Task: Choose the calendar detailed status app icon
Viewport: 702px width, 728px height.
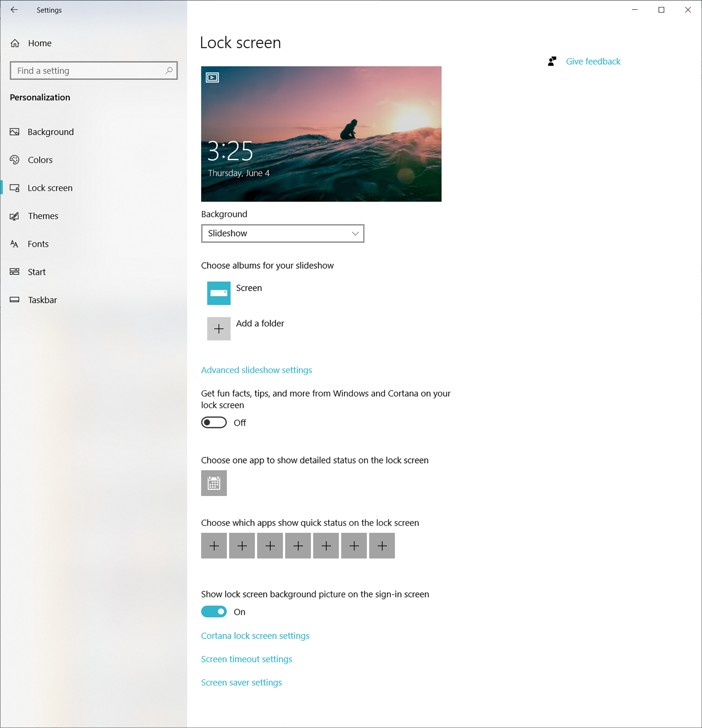Action: coord(214,483)
